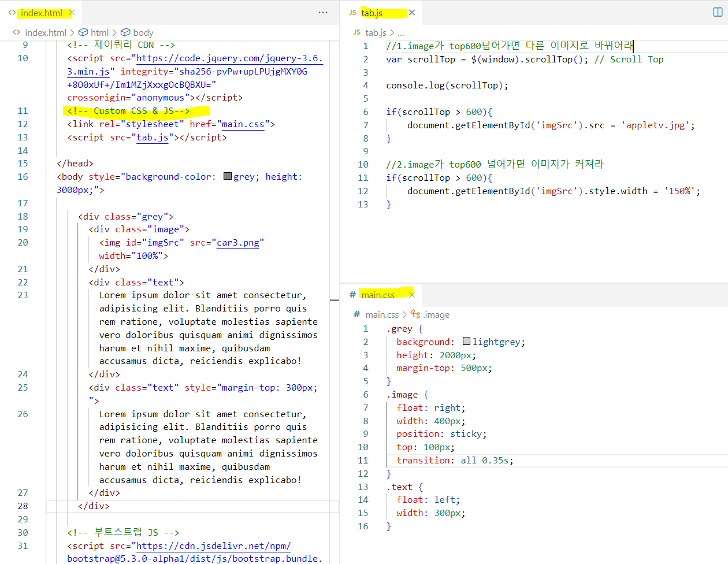Viewport: 728px width, 564px height.
Task: Click line number 11 in main.css
Action: click(363, 461)
